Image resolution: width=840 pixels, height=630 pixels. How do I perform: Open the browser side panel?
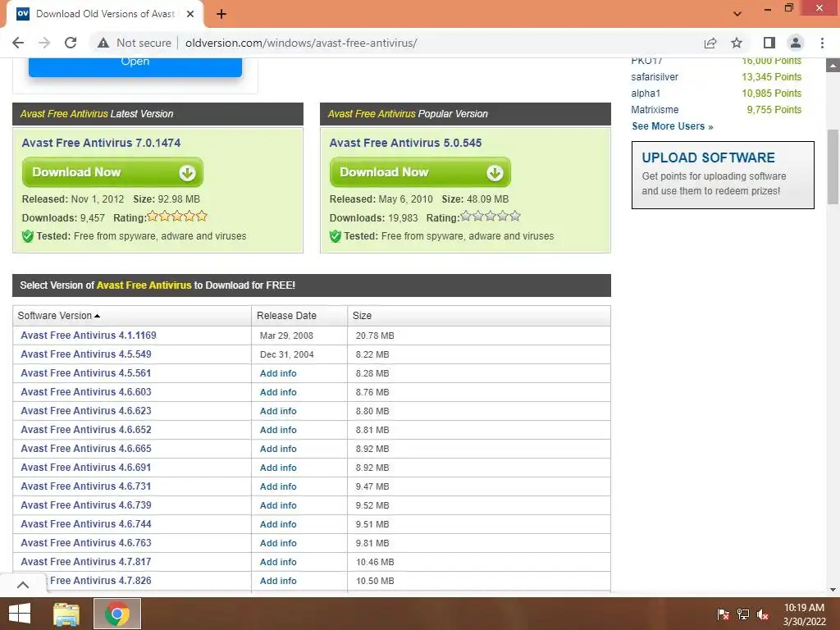(769, 43)
